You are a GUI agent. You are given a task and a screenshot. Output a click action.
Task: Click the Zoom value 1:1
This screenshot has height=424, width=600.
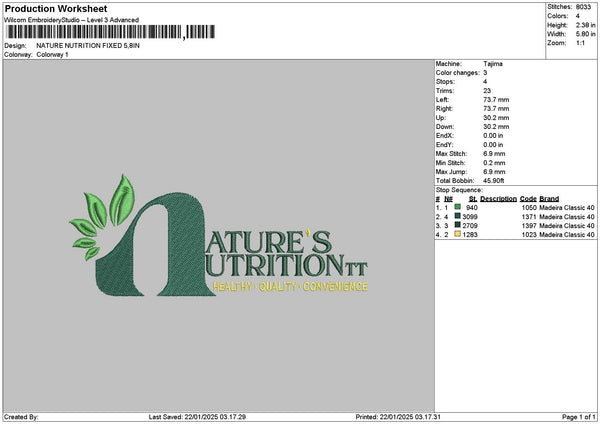click(580, 43)
